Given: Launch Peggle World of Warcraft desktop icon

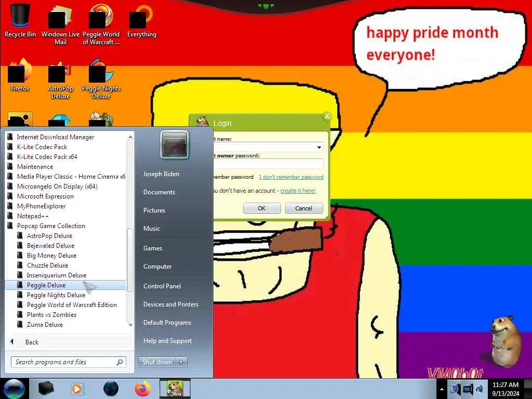Looking at the screenshot, I should coord(101,25).
